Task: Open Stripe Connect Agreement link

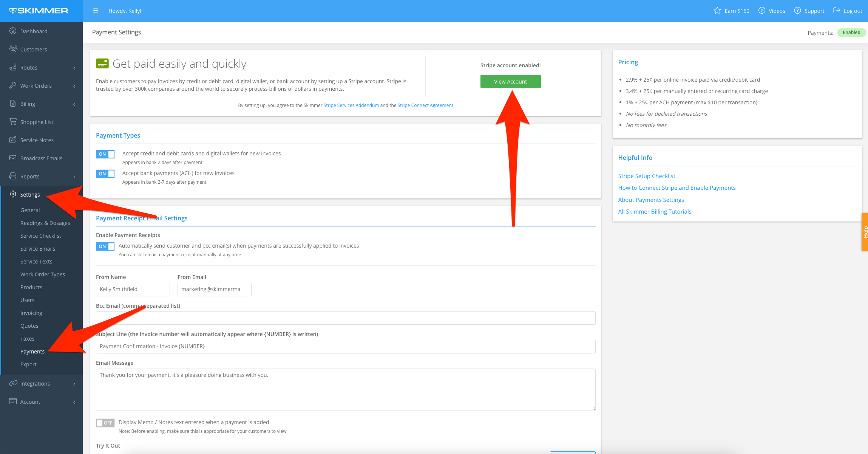Action: 425,105
